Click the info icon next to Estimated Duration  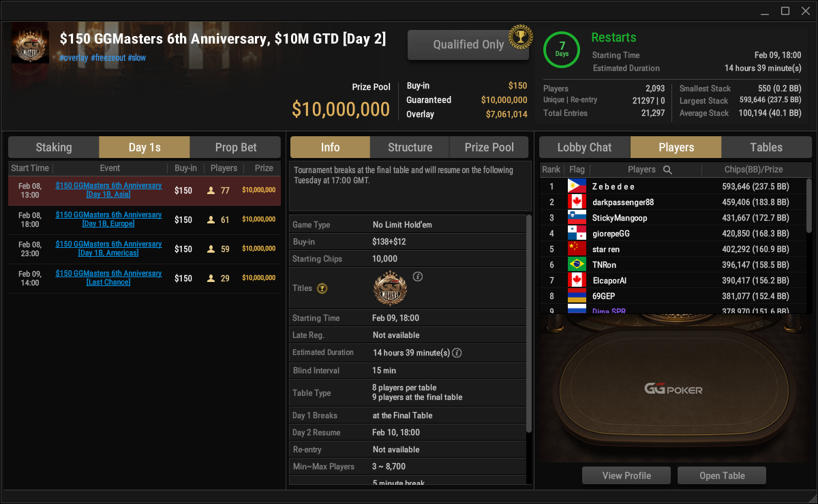(457, 353)
